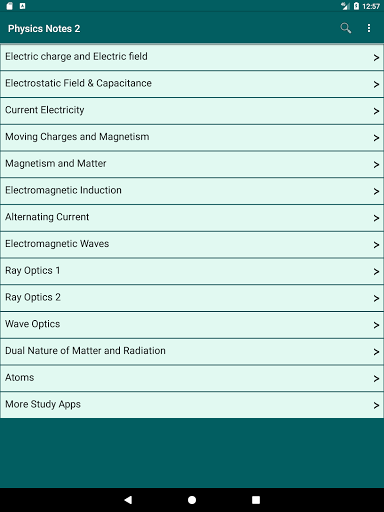Viewport: 384px width, 512px height.
Task: Open Dual Nature of Matter and Radiation
Action: pyautogui.click(x=192, y=352)
